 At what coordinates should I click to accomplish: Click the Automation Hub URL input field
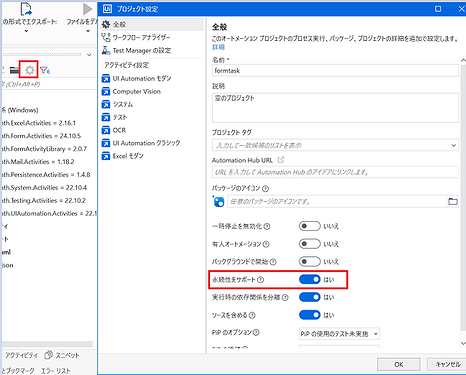[x=335, y=172]
